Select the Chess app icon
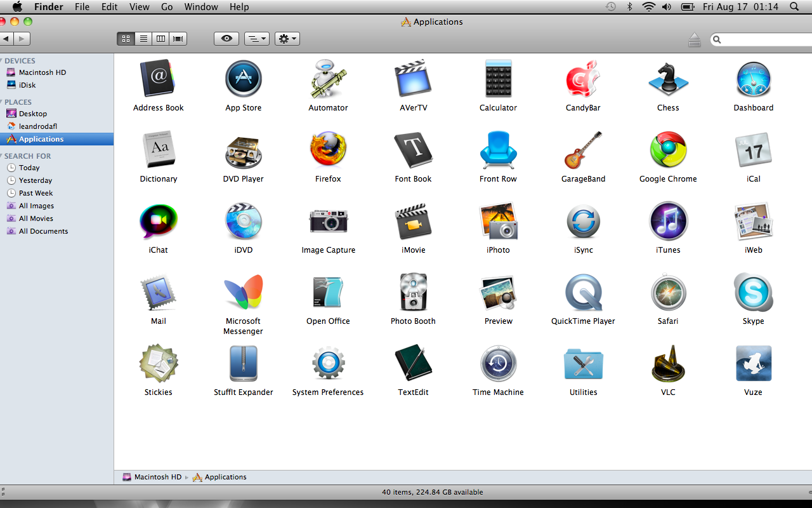This screenshot has width=812, height=508. tap(668, 79)
